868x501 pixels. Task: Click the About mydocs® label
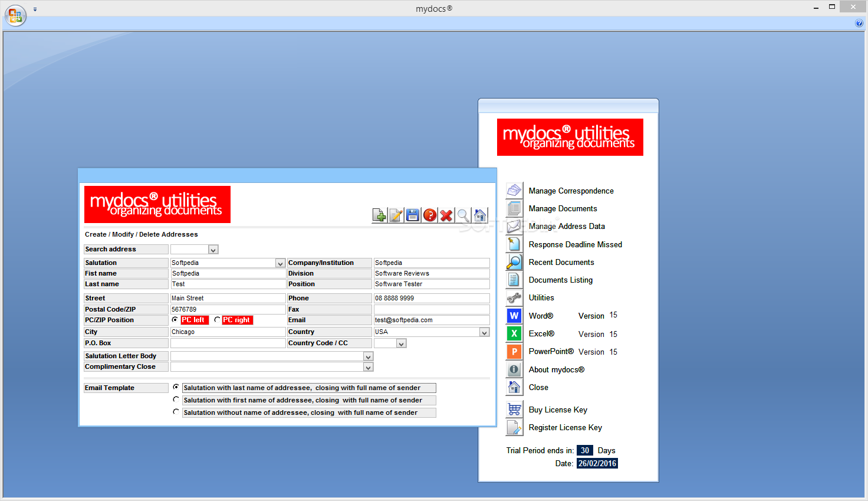(557, 369)
